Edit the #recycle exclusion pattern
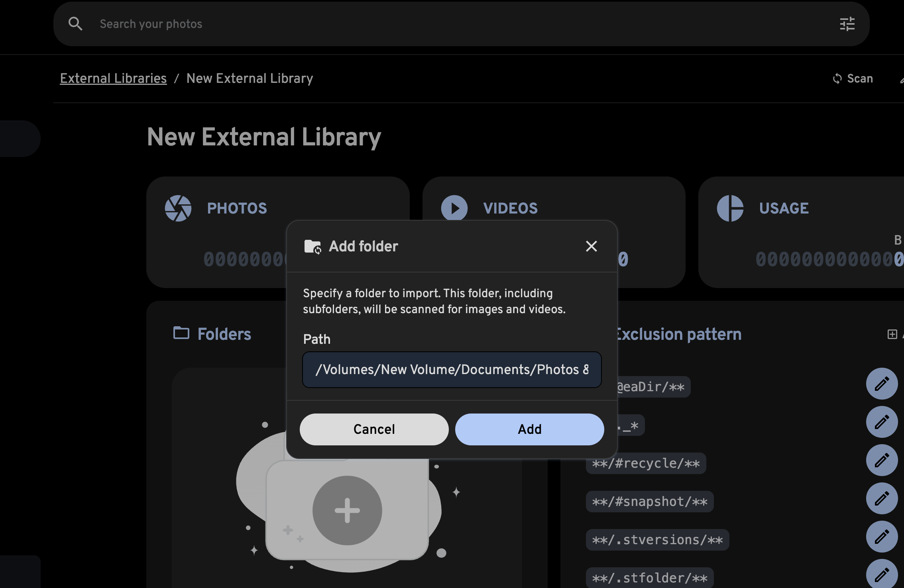This screenshot has width=904, height=588. click(x=882, y=460)
